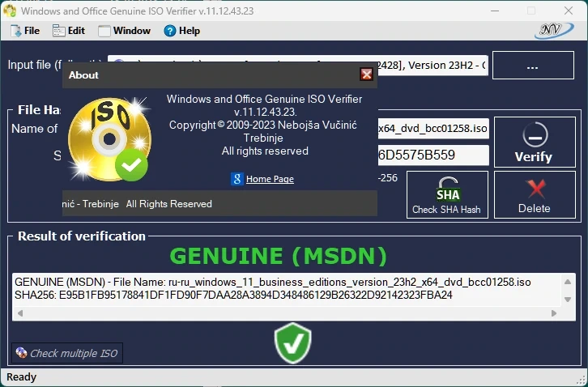The width and height of the screenshot is (588, 387).
Task: Close the About dialog
Action: coord(366,74)
